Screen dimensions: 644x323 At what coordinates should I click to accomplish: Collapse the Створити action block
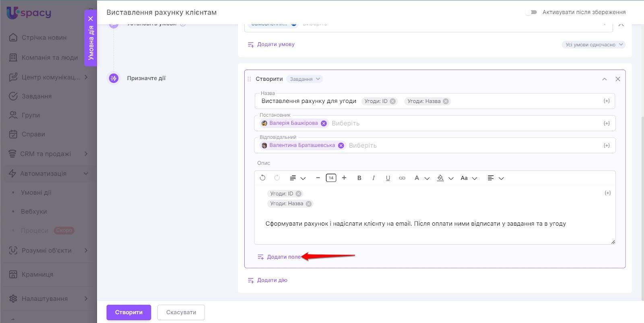(x=604, y=79)
